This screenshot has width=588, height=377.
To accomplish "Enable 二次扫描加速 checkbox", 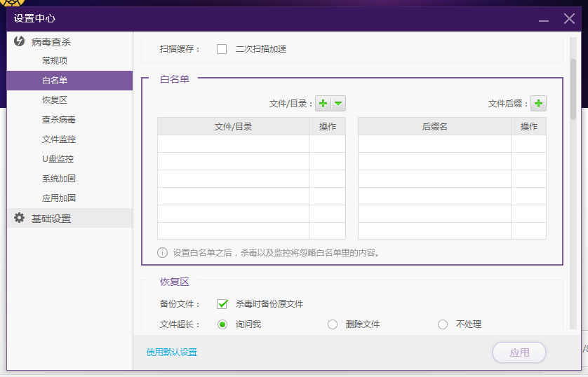I will coord(222,49).
